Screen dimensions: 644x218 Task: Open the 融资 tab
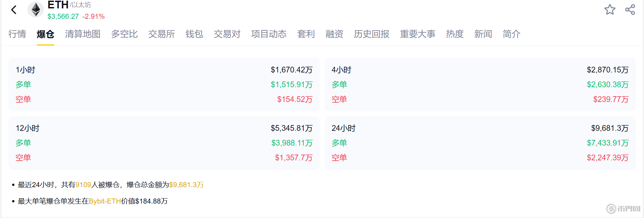click(334, 34)
